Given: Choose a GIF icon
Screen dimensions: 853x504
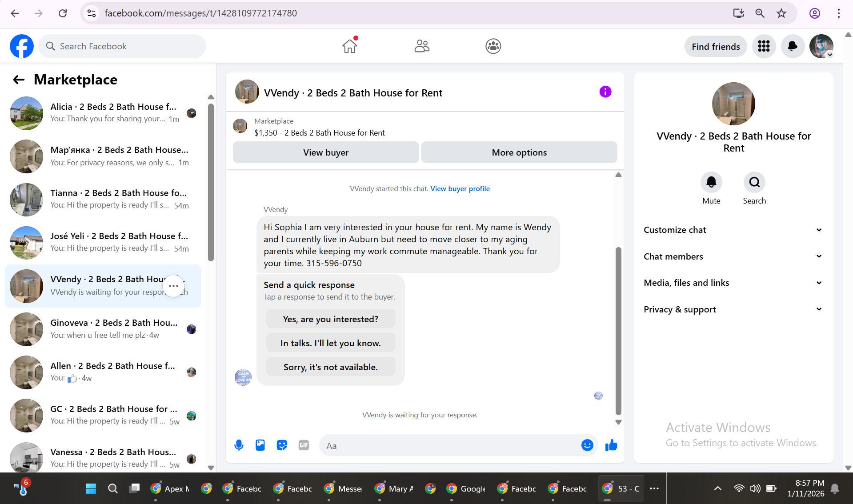Looking at the screenshot, I should point(304,445).
